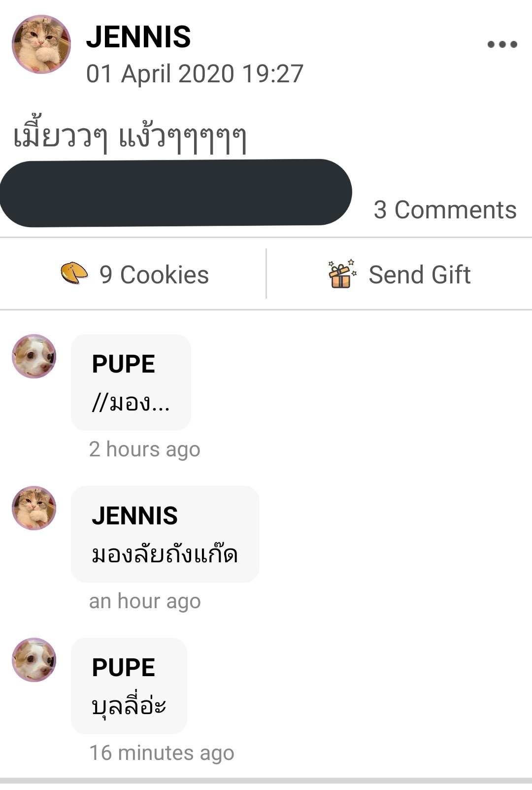Viewport: 532px width, 790px height.
Task: Tap the Send Gift button
Action: 399,274
